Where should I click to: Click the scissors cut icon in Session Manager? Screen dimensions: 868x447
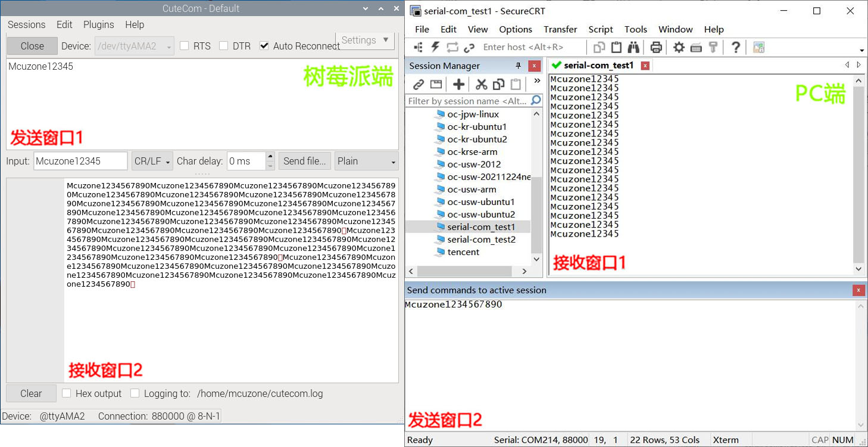tap(481, 84)
